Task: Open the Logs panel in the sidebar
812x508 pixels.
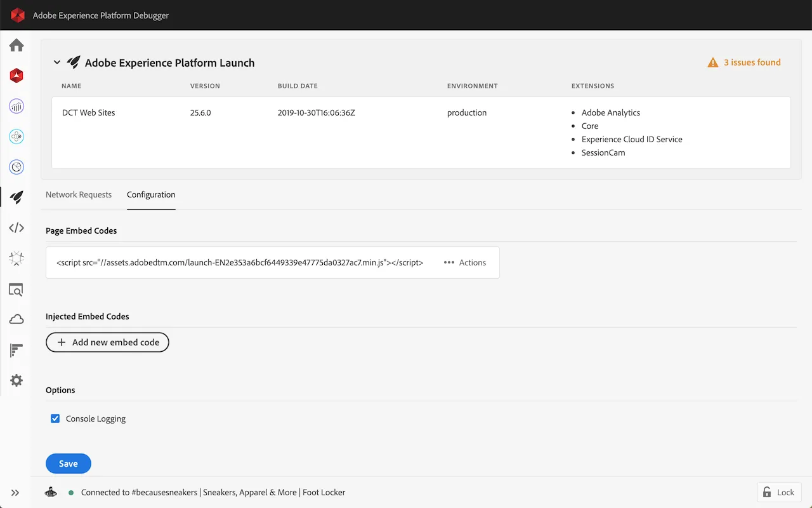Action: [16, 350]
